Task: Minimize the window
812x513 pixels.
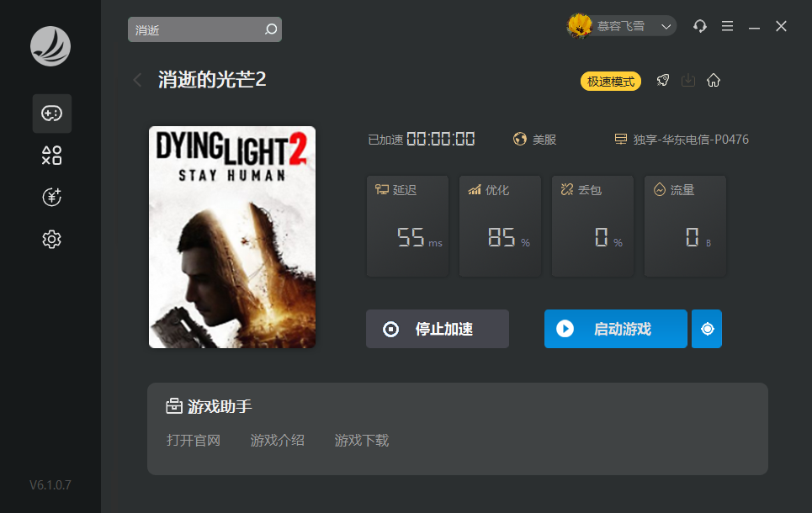Action: click(x=754, y=26)
